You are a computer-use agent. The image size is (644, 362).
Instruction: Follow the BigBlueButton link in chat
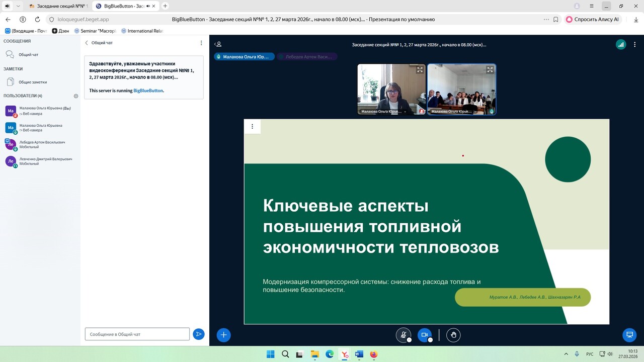[x=148, y=90]
